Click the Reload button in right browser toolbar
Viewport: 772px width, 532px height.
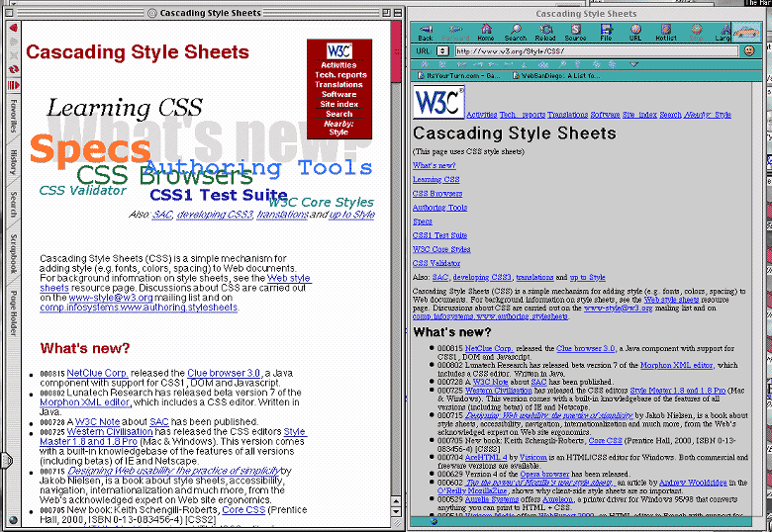point(545,33)
